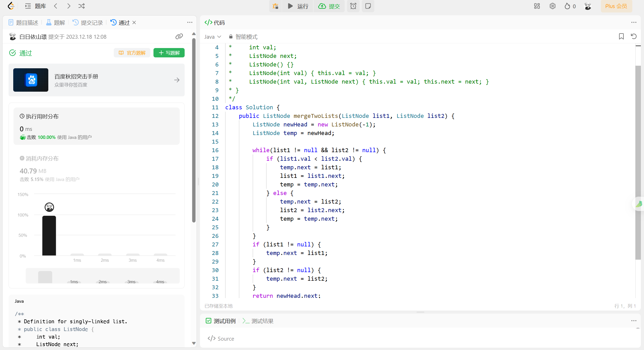Click 写题解 to write solution
This screenshot has height=350, width=644.
click(169, 53)
